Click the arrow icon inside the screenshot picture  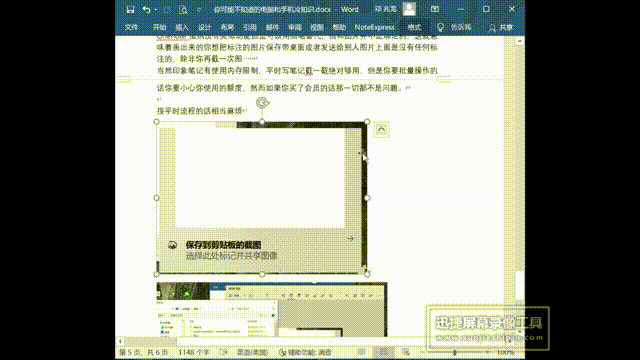click(350, 239)
